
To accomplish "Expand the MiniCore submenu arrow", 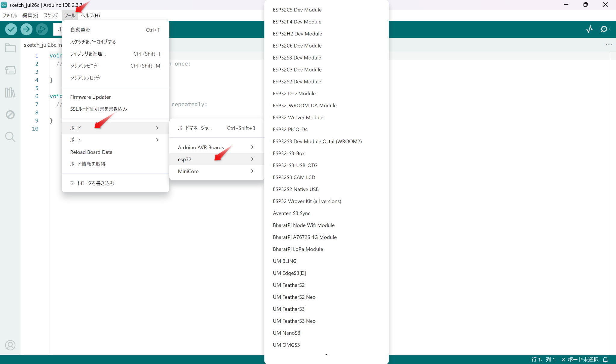I will [x=252, y=171].
